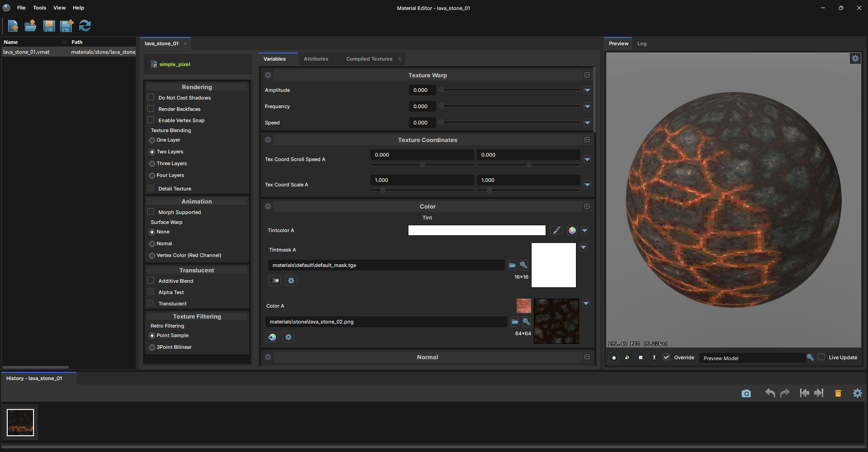The width and height of the screenshot is (868, 452).
Task: Enable the Do Not Cast Shadows checkbox
Action: [151, 97]
